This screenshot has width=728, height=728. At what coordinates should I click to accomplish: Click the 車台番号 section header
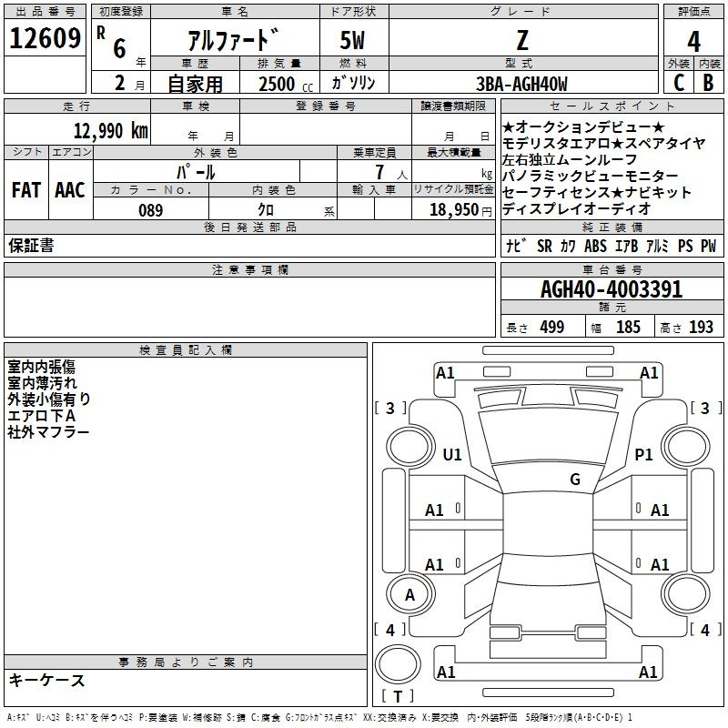tap(612, 269)
